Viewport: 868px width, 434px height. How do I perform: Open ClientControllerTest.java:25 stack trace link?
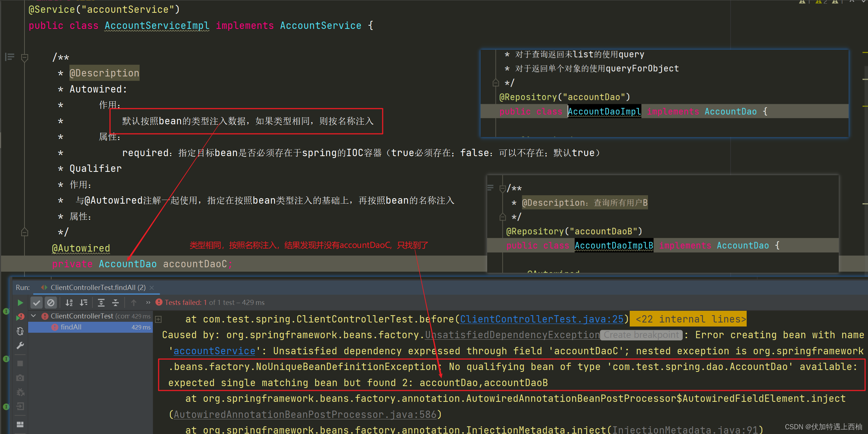click(542, 319)
